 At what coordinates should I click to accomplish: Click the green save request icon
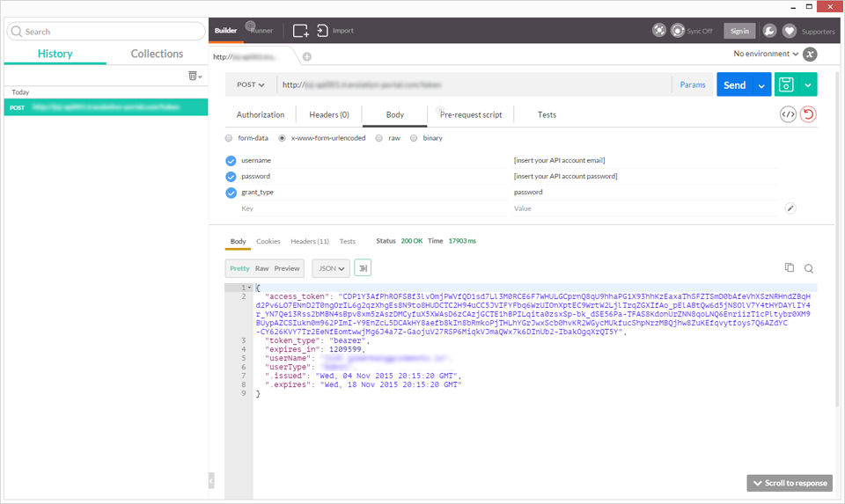pos(786,84)
